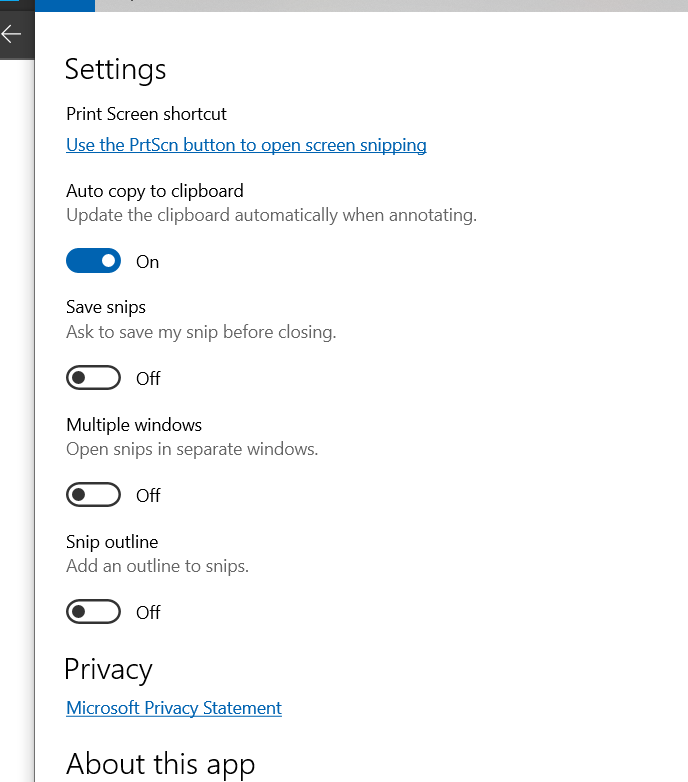The height and width of the screenshot is (782, 688).
Task: Click 'Add an outline to snips' description
Action: point(157,566)
